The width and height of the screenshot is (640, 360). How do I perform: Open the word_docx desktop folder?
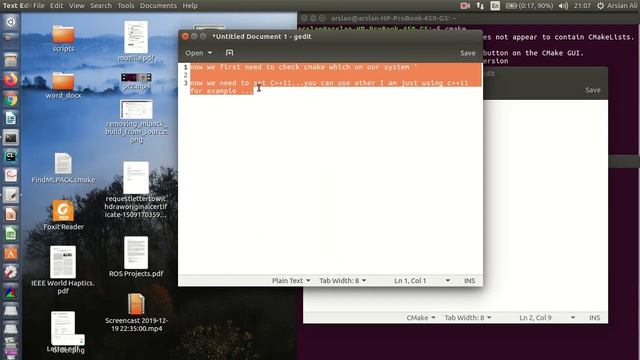tap(63, 86)
